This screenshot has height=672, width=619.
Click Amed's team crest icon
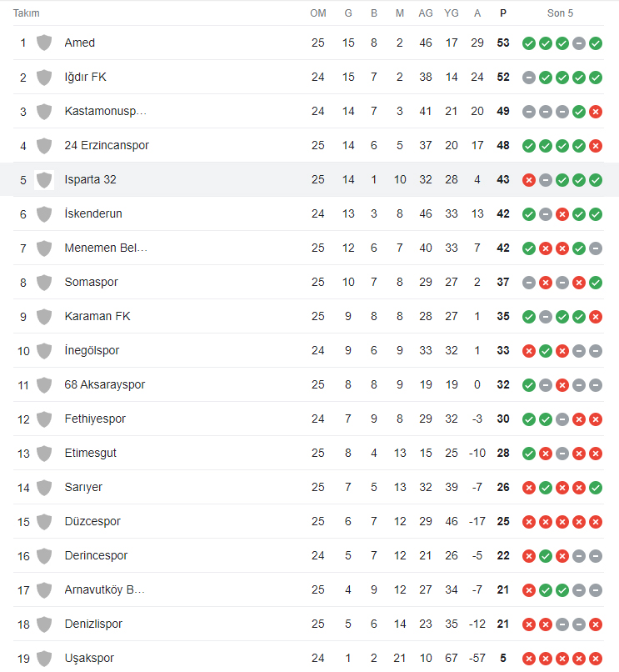tap(44, 43)
